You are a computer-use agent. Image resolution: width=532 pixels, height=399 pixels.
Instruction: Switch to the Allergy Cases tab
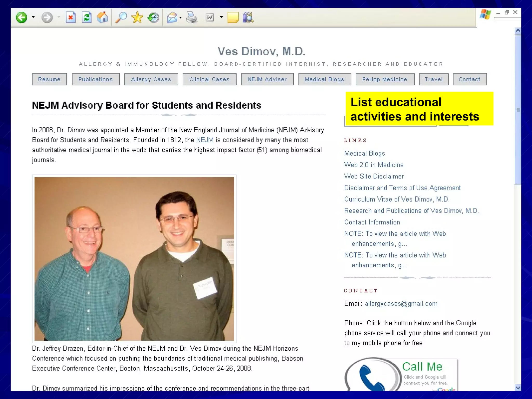(x=151, y=79)
